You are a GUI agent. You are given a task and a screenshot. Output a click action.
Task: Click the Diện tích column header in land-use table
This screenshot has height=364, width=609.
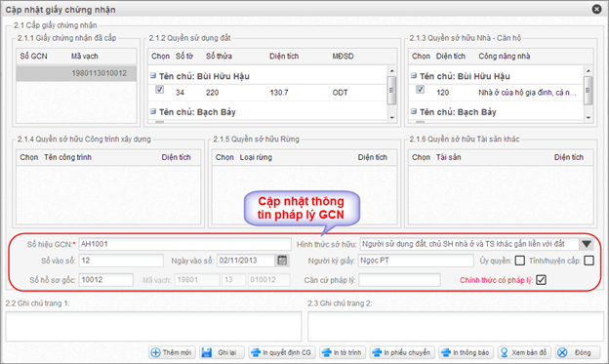284,57
